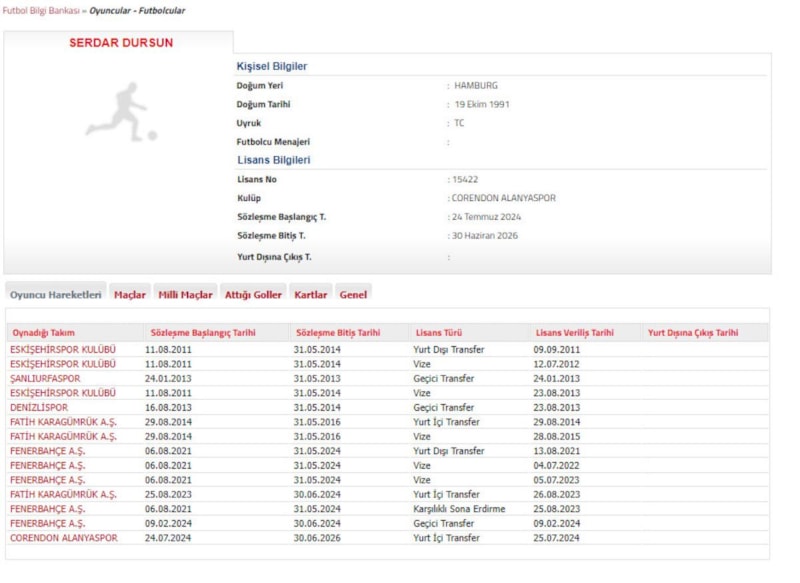This screenshot has width=800, height=583.
Task: Switch to the Maçlar tab
Action: coord(129,294)
